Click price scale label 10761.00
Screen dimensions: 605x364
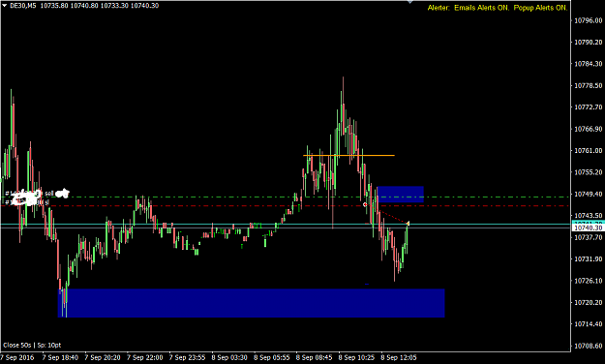click(588, 151)
